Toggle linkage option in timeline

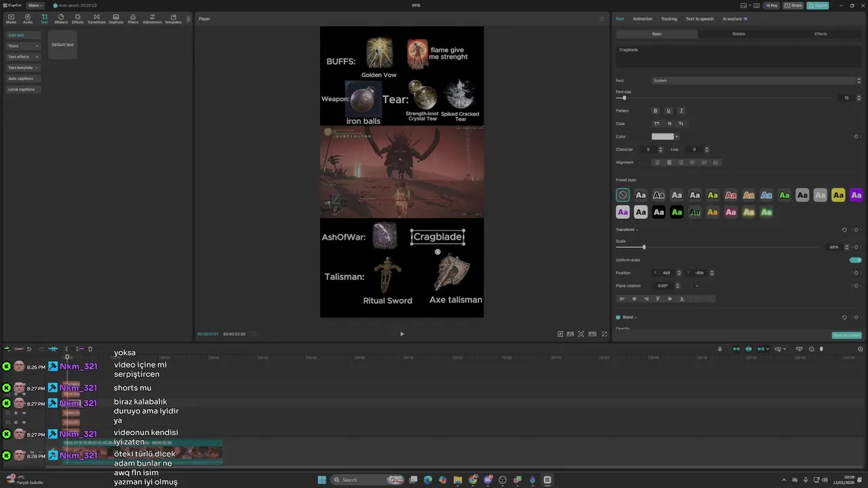tap(761, 349)
